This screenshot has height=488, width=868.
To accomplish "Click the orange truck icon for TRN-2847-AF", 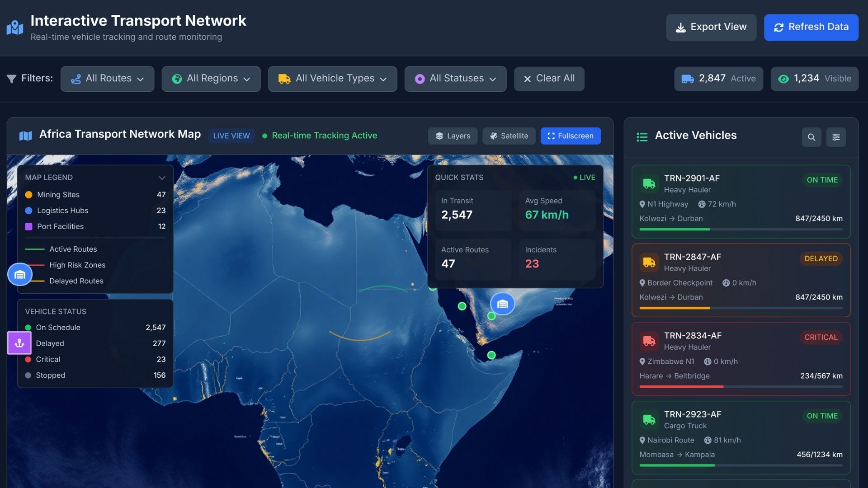I will click(649, 263).
